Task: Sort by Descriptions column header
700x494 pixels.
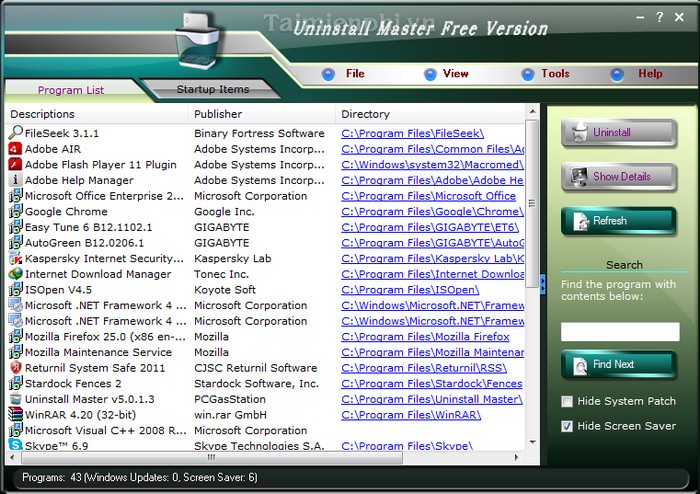Action: tap(97, 114)
